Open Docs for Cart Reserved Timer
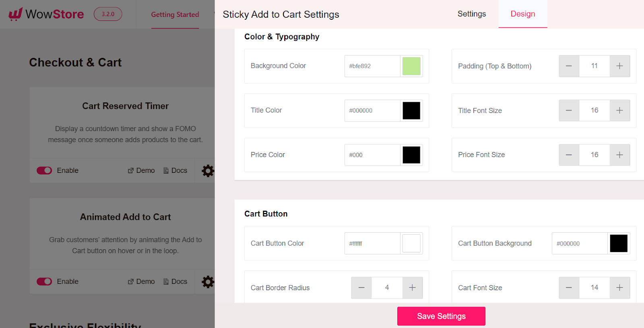The image size is (644, 328). point(165,170)
